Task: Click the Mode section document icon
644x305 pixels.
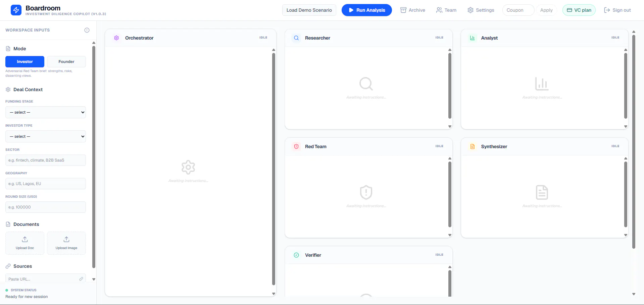Action: point(8,49)
